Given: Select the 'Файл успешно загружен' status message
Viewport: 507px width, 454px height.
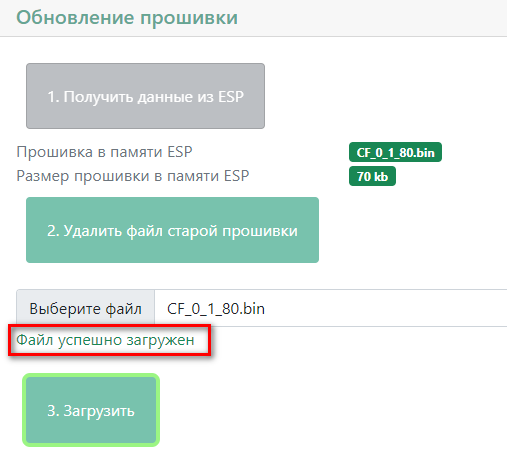Looking at the screenshot, I should pyautogui.click(x=105, y=340).
